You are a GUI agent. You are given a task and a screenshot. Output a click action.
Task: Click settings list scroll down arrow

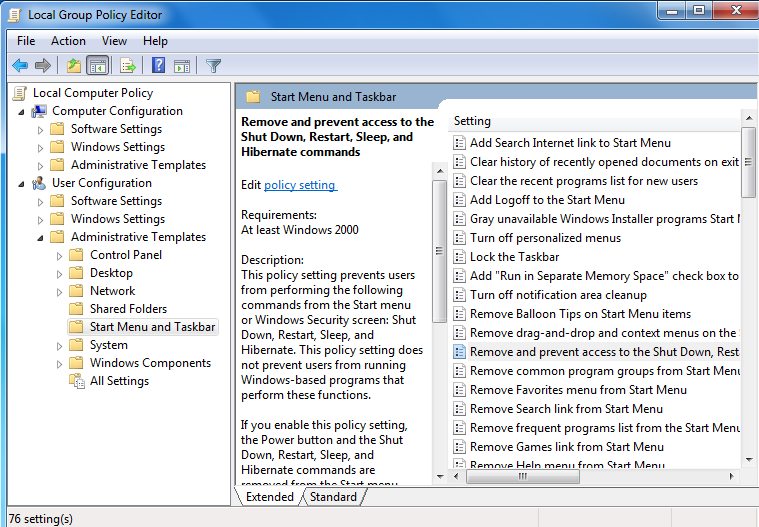point(749,460)
